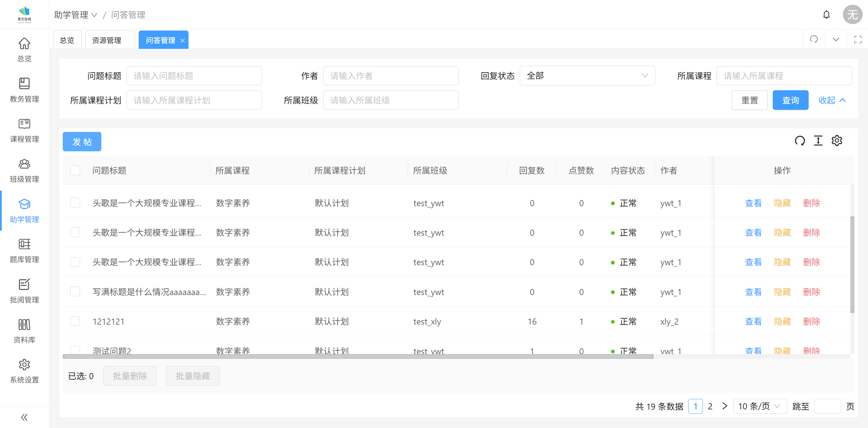Open the 回复状态 dropdown showing 全部

[x=587, y=76]
